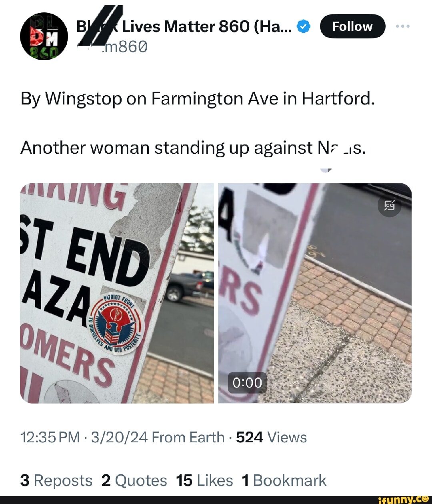Click the blue verified checkmark badge
Image resolution: width=432 pixels, height=504 pixels.
(304, 27)
